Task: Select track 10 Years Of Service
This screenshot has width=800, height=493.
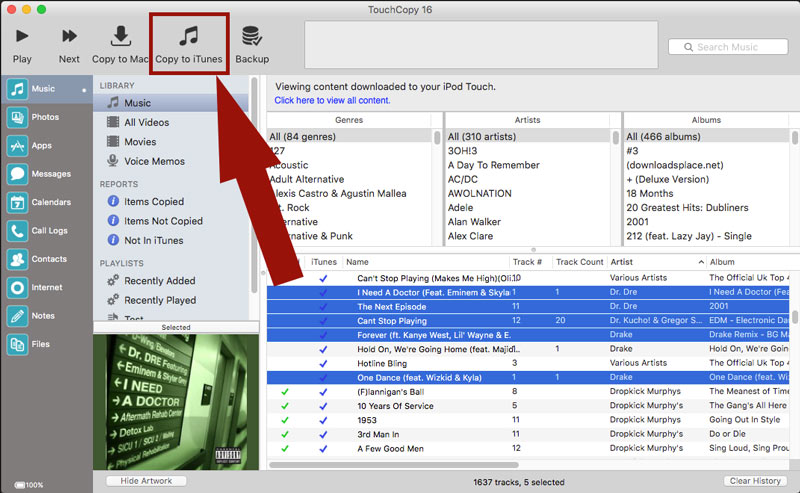Action: (x=528, y=406)
